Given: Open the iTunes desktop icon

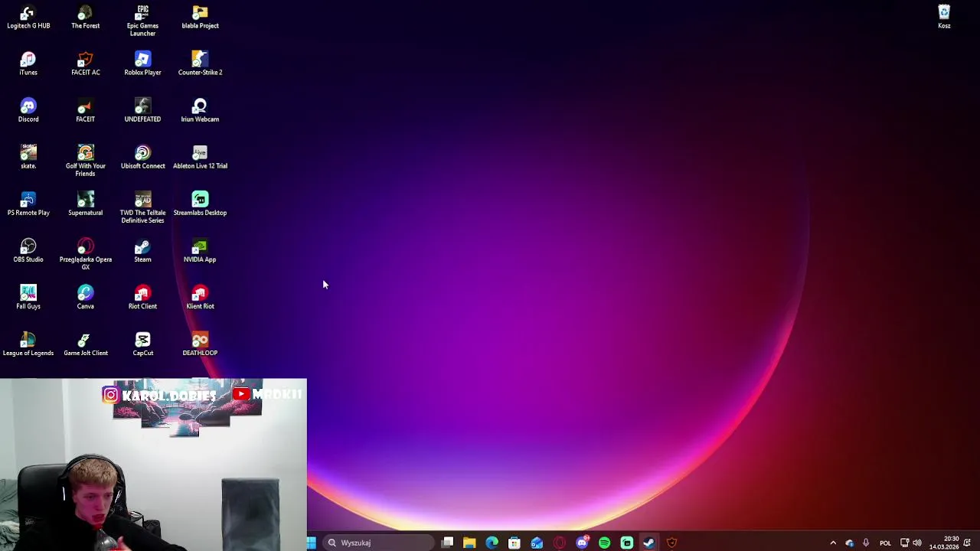Looking at the screenshot, I should (x=28, y=64).
